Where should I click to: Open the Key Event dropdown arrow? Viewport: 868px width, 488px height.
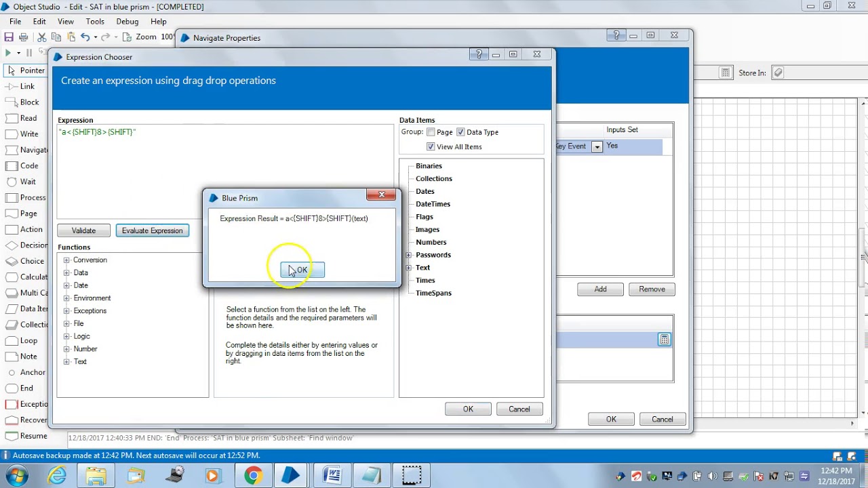tap(597, 146)
